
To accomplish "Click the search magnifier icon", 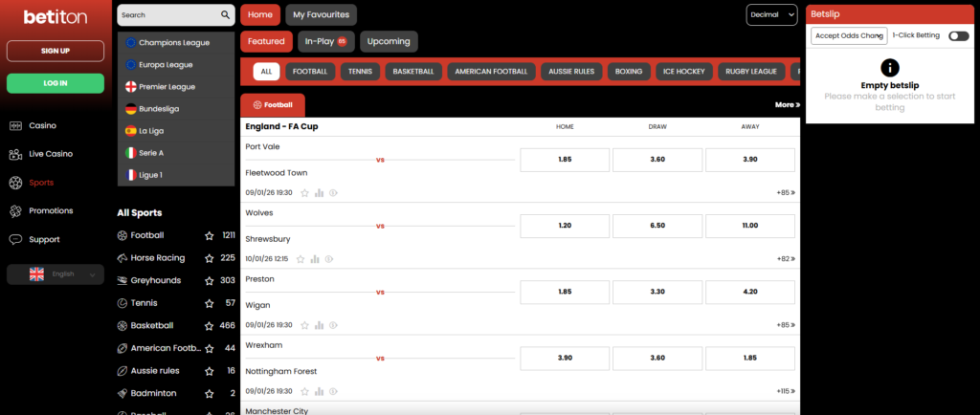I will (225, 15).
